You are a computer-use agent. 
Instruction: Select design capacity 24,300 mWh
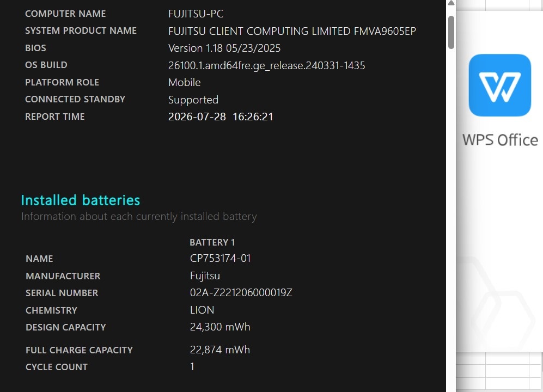point(220,327)
